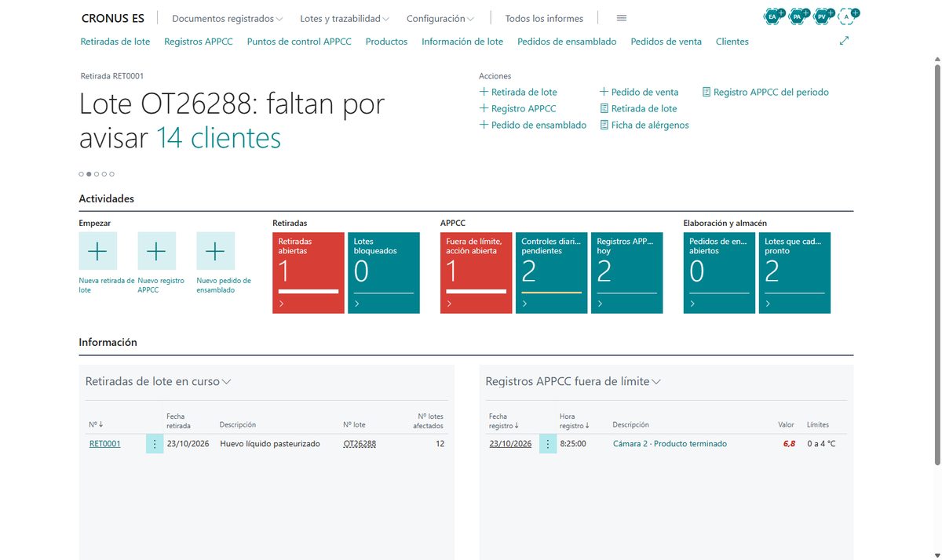942x560 pixels.
Task: Go to the Registros APPCC navigation link
Action: tap(199, 42)
